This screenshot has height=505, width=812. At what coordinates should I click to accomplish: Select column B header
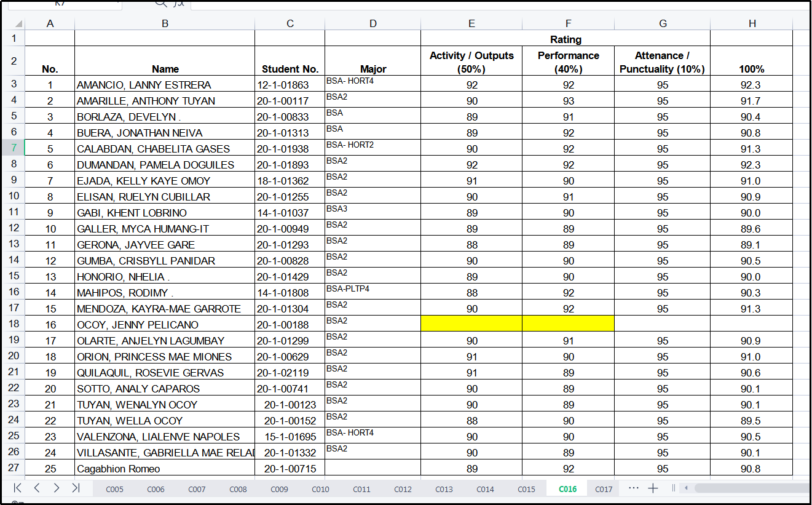coord(165,23)
